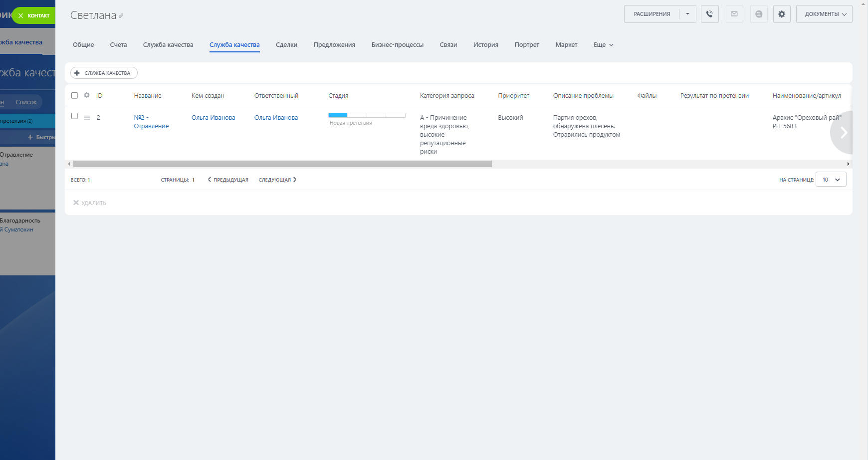Viewport: 868px width, 460px height.
Task: Open settings via top-right gear icon
Action: (782, 14)
